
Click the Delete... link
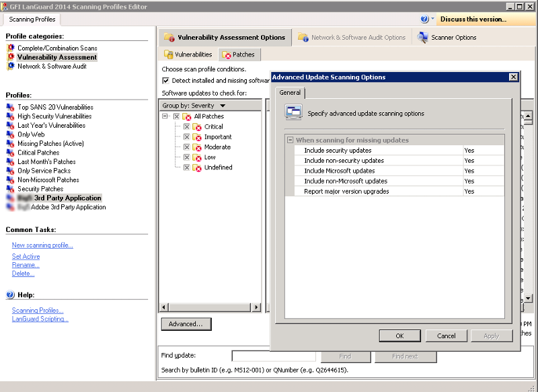(23, 274)
